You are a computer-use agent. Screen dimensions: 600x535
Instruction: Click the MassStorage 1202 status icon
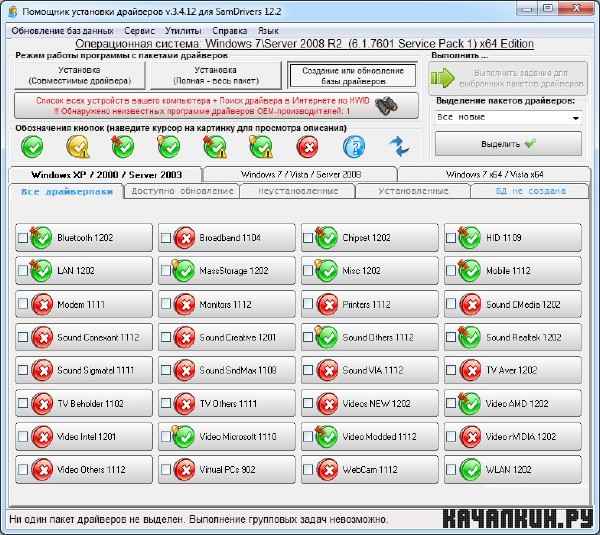[184, 271]
